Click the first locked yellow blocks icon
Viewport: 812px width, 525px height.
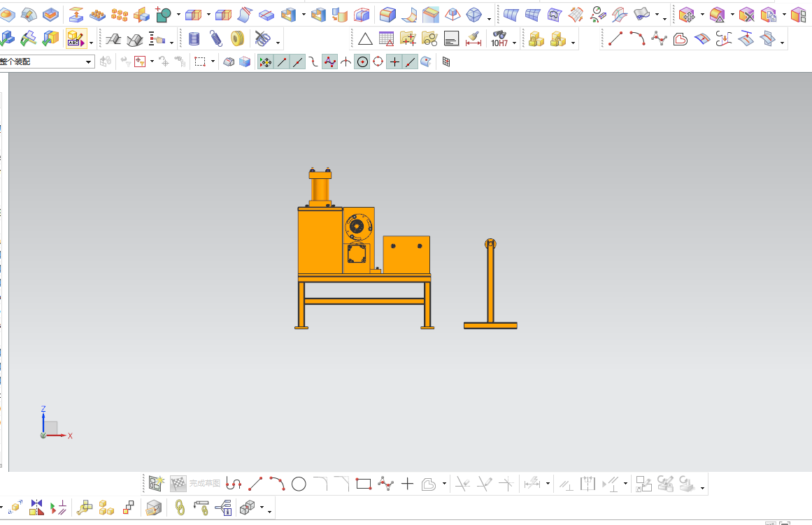click(x=536, y=39)
